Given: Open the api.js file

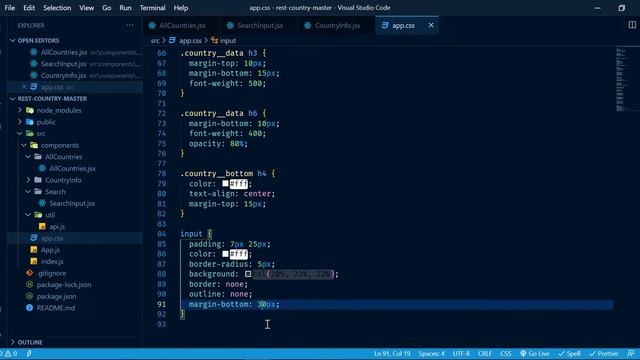Looking at the screenshot, I should click(57, 227).
